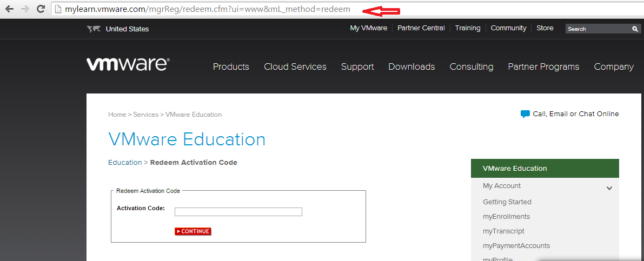Open the Company menu
The width and height of the screenshot is (644, 261).
(x=614, y=67)
